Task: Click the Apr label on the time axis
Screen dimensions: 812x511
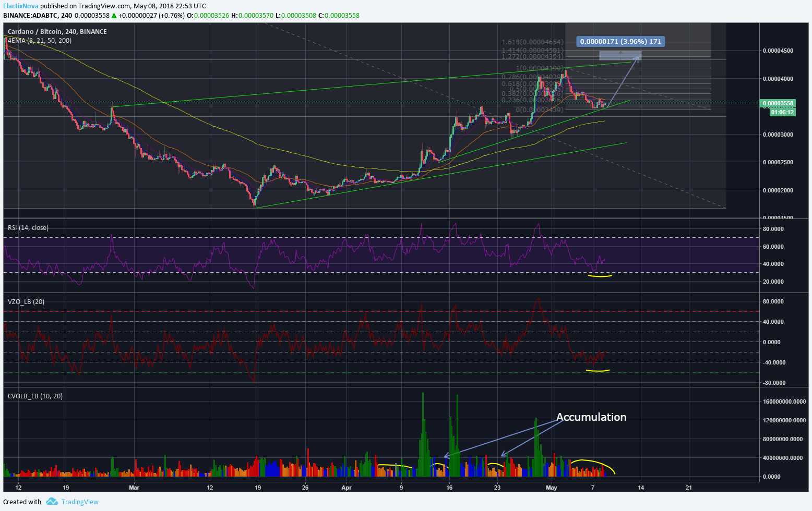Action: tap(347, 488)
